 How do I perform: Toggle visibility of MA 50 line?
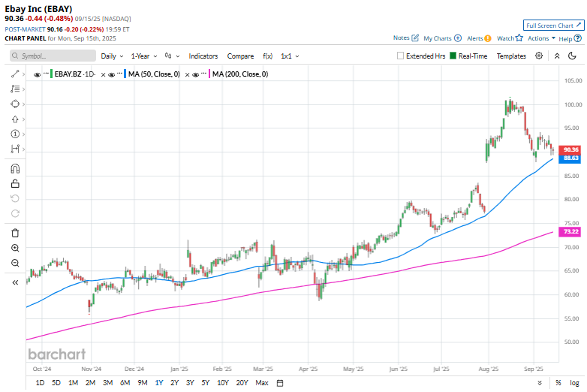pyautogui.click(x=111, y=74)
